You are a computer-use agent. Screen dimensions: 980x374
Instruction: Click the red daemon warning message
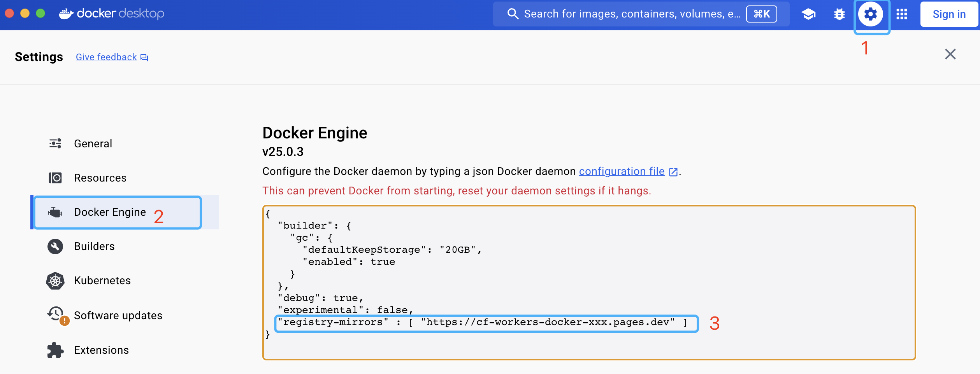tap(457, 191)
